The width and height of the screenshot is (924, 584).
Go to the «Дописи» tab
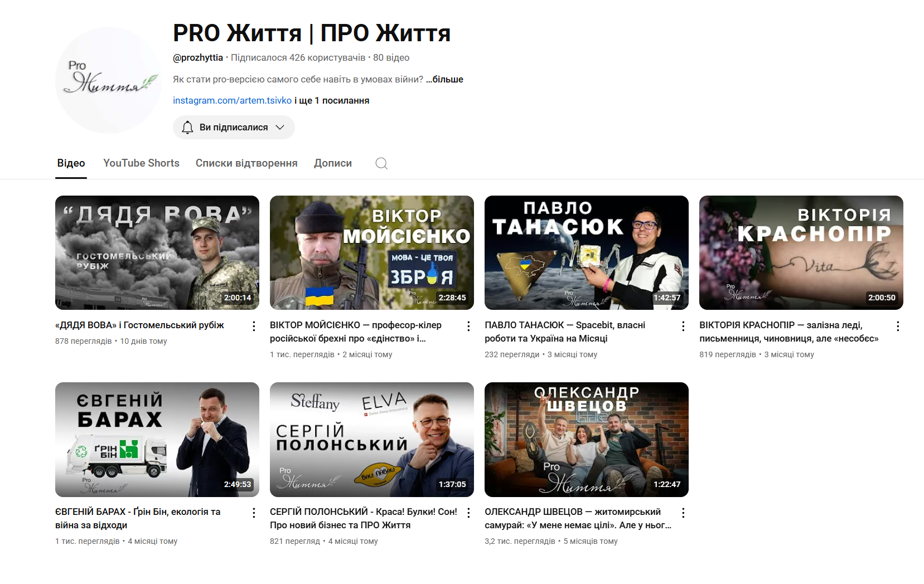[333, 163]
